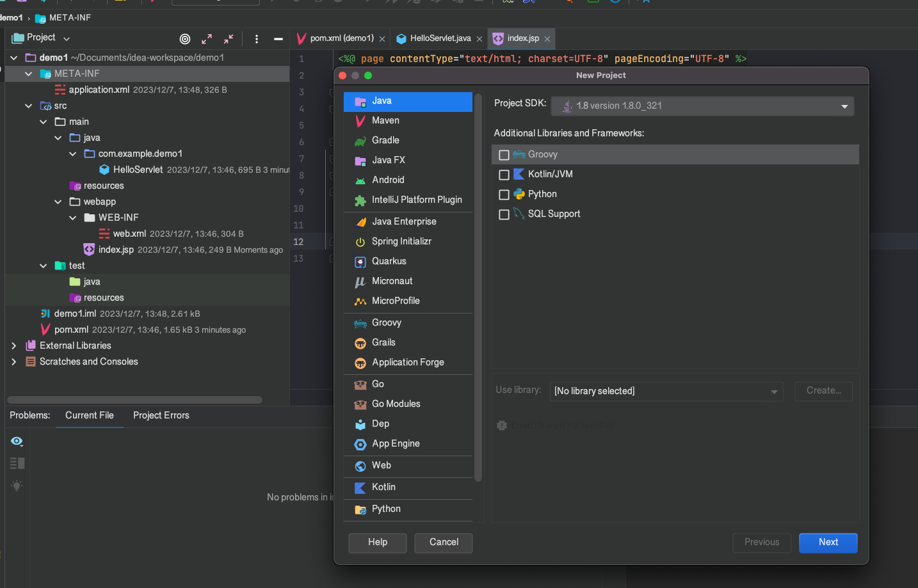Open Help for New Project dialog
This screenshot has height=588, width=918.
pyautogui.click(x=378, y=543)
